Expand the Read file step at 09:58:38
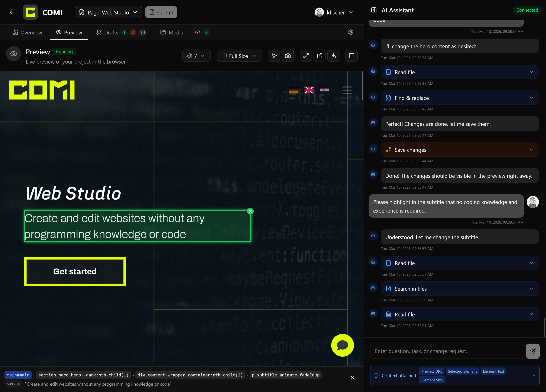Viewport: 546px width, 392px height. (459, 72)
